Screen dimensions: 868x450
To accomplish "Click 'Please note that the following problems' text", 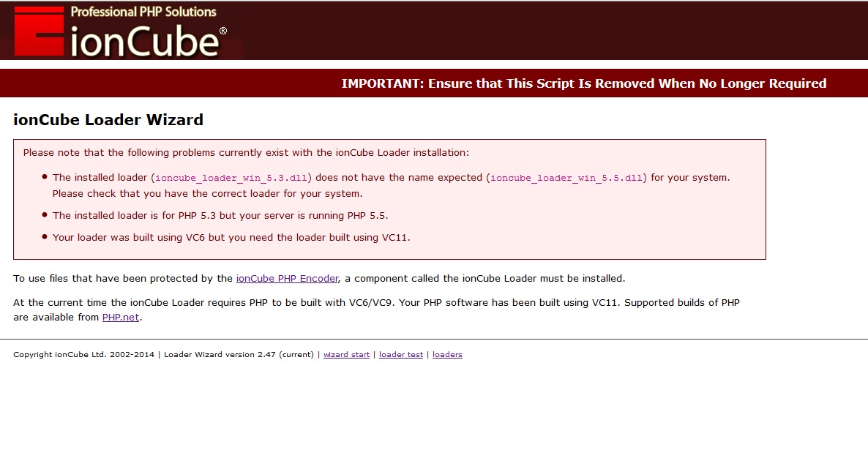I will [246, 153].
